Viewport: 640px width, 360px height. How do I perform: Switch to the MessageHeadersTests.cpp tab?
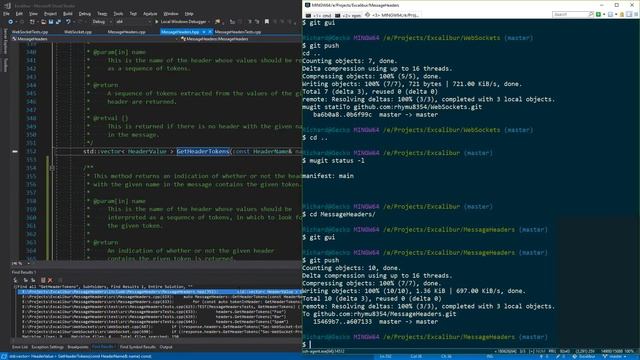pos(238,32)
